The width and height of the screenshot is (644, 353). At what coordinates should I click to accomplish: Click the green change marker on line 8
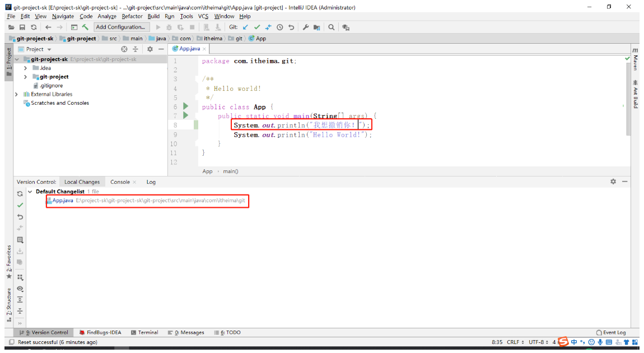tap(196, 125)
